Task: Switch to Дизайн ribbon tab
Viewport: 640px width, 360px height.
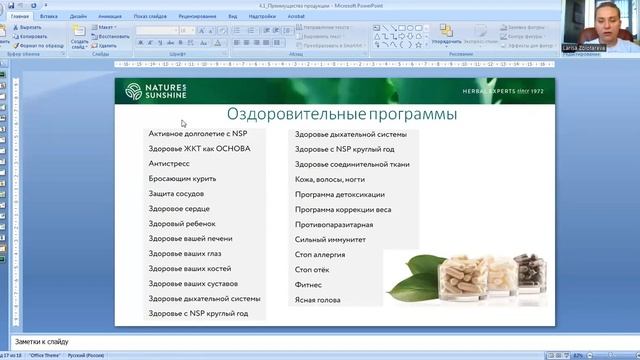Action: (78, 16)
